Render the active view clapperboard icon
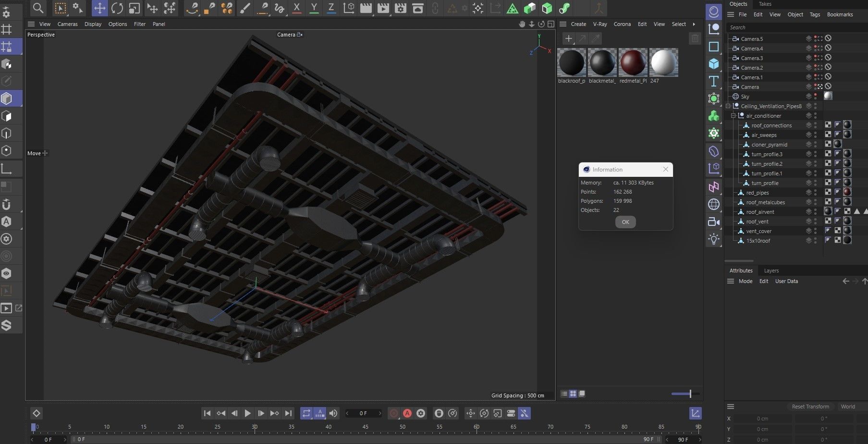Image resolution: width=868 pixels, height=444 pixels. (x=366, y=8)
